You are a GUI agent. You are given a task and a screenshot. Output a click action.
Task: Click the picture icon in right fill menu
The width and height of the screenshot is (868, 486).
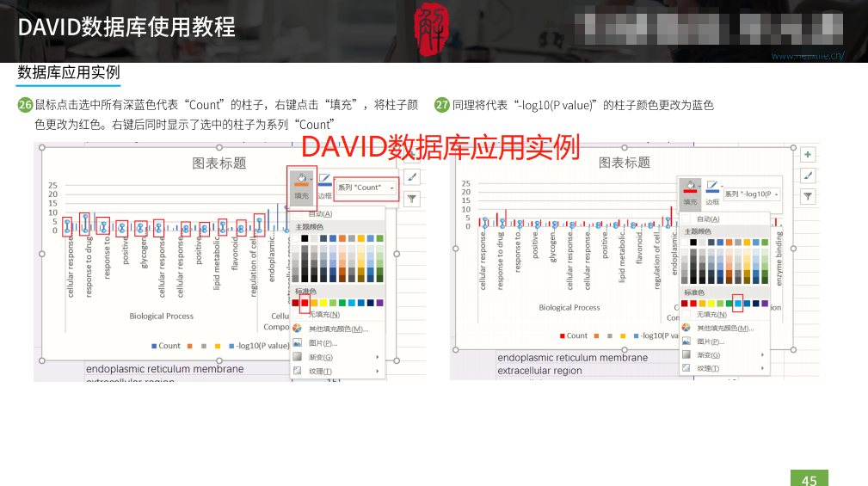[x=686, y=341]
